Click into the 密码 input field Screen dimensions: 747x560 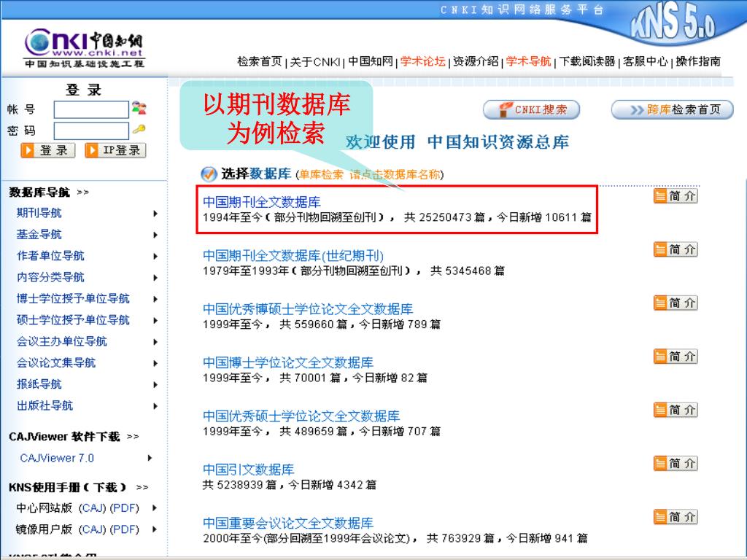[91, 131]
